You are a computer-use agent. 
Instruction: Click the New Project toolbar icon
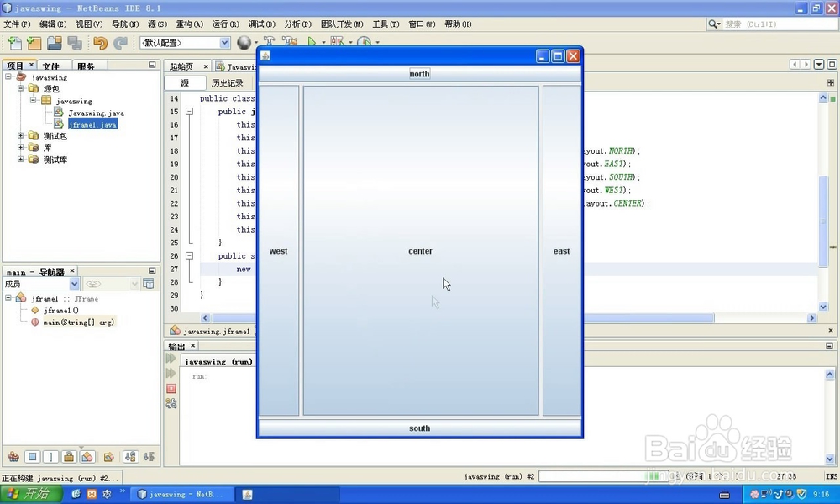click(34, 43)
